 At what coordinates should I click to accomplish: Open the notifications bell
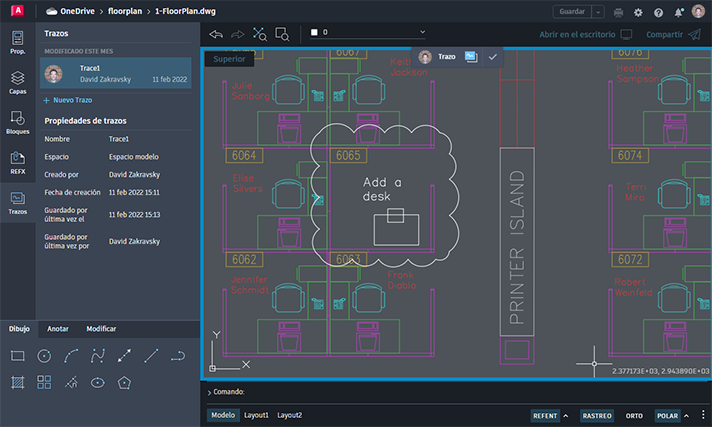[678, 12]
